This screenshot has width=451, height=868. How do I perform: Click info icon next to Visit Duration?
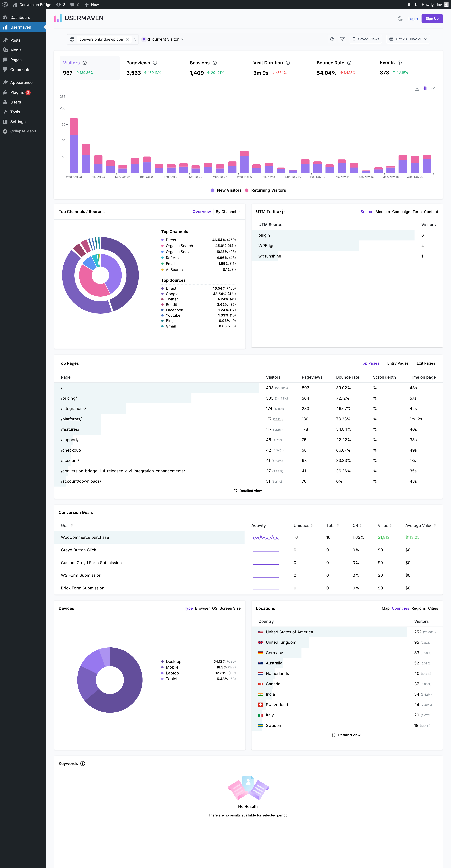point(288,63)
